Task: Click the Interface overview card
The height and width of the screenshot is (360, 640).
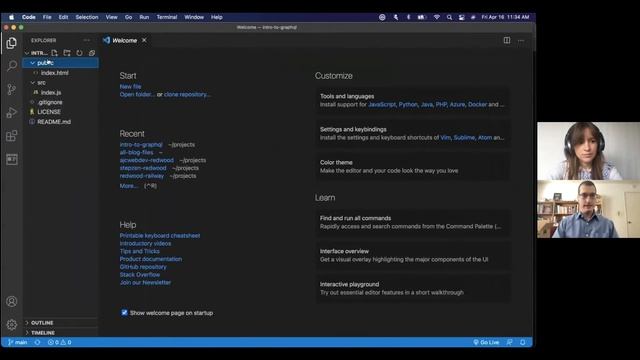Action: (413, 256)
